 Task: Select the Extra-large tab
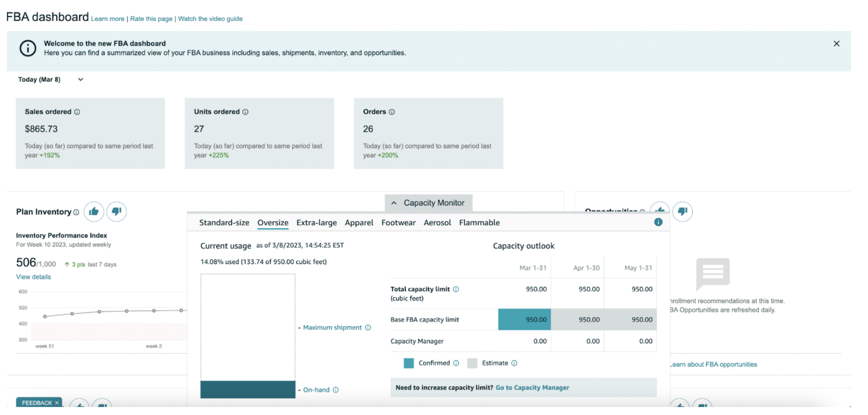317,223
